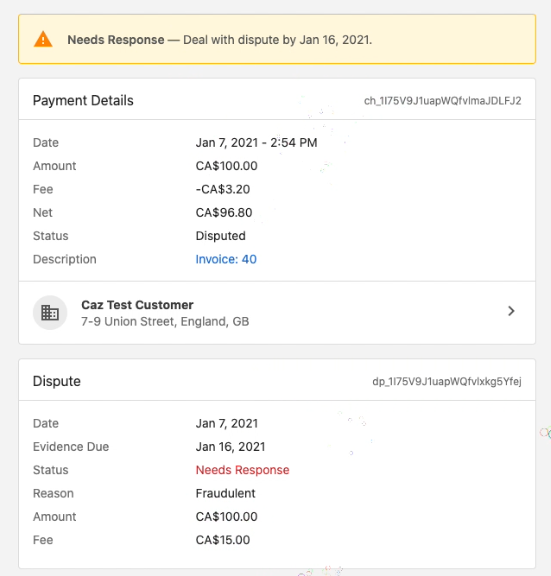Click the -CA$3.20 fee value
The width and height of the screenshot is (551, 576).
[223, 189]
